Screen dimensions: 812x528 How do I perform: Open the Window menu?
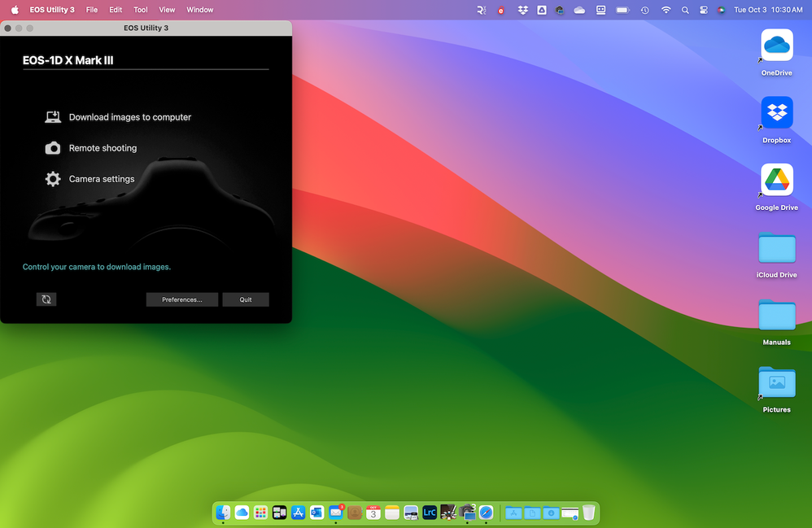(199, 10)
